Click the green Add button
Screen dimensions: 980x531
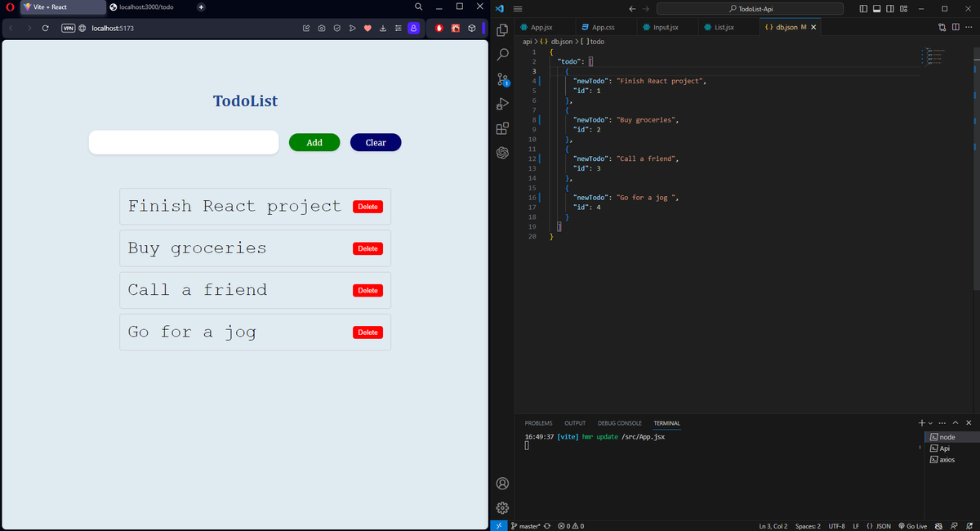click(x=314, y=142)
